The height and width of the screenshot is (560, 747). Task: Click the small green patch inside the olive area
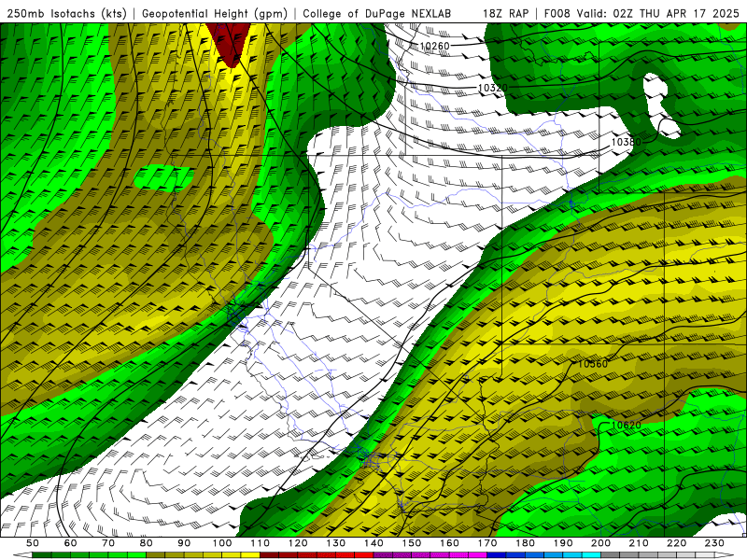pos(163,177)
